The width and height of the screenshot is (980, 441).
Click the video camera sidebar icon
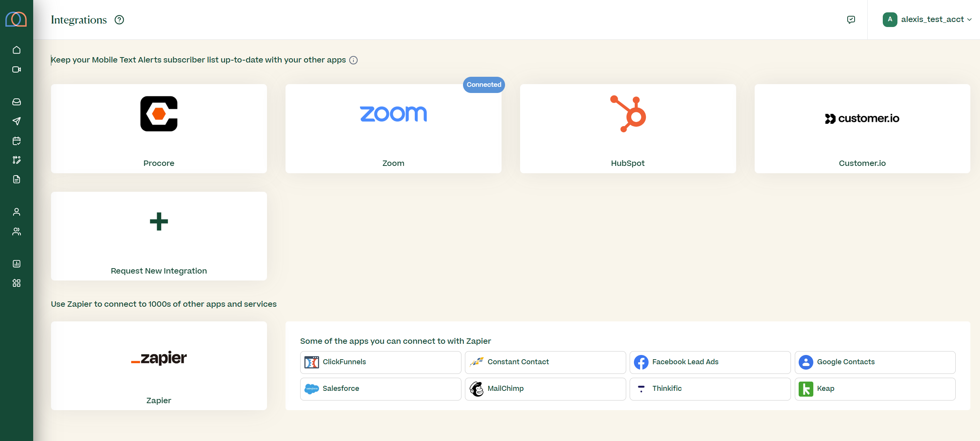click(x=17, y=69)
